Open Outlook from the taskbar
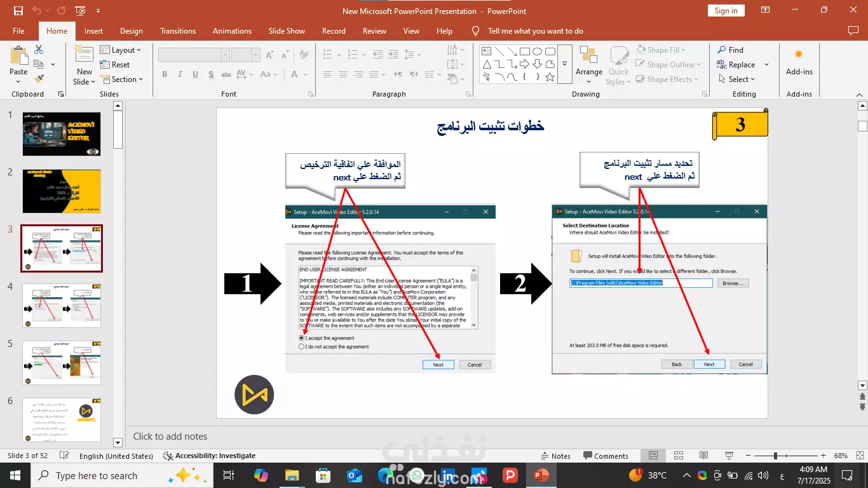The width and height of the screenshot is (868, 488). pyautogui.click(x=354, y=475)
